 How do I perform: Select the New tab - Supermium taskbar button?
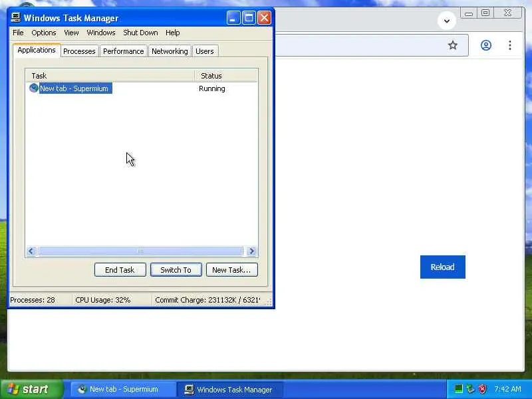point(123,389)
